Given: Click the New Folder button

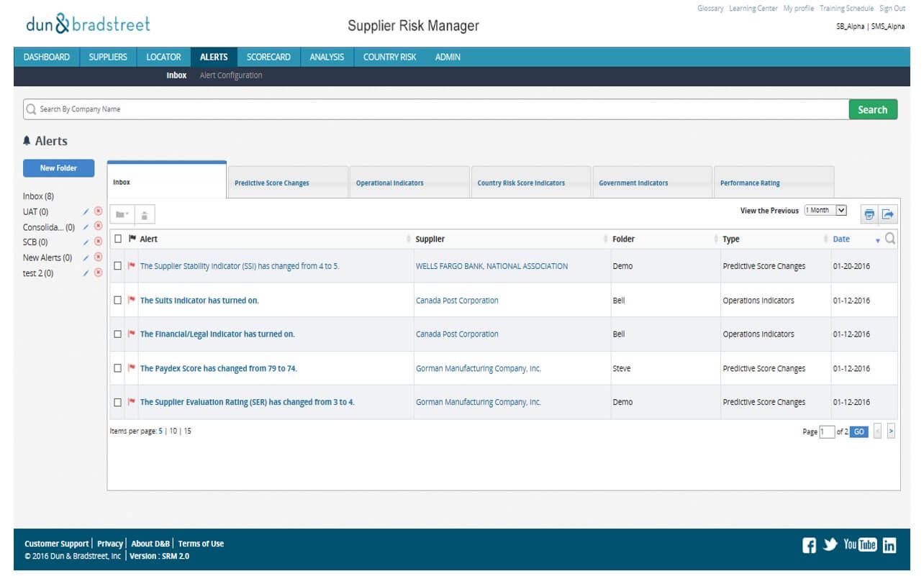Looking at the screenshot, I should pos(58,168).
